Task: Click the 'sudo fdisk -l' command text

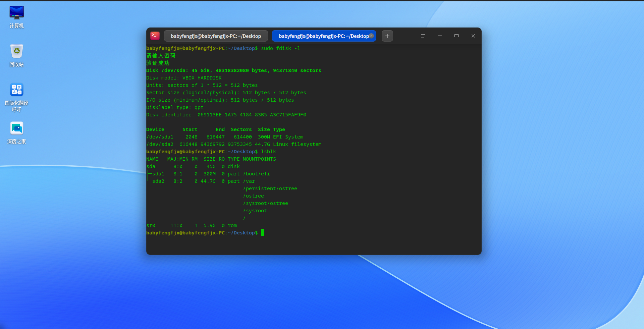Action: point(280,48)
